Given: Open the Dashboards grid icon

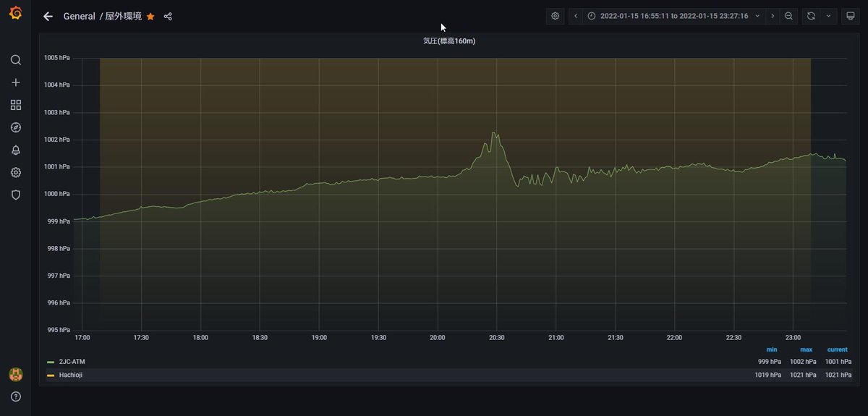Looking at the screenshot, I should tap(15, 105).
